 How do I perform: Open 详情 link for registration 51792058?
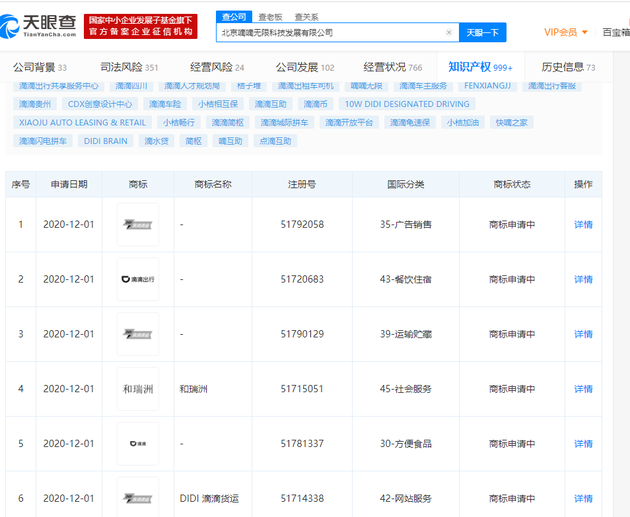click(583, 225)
